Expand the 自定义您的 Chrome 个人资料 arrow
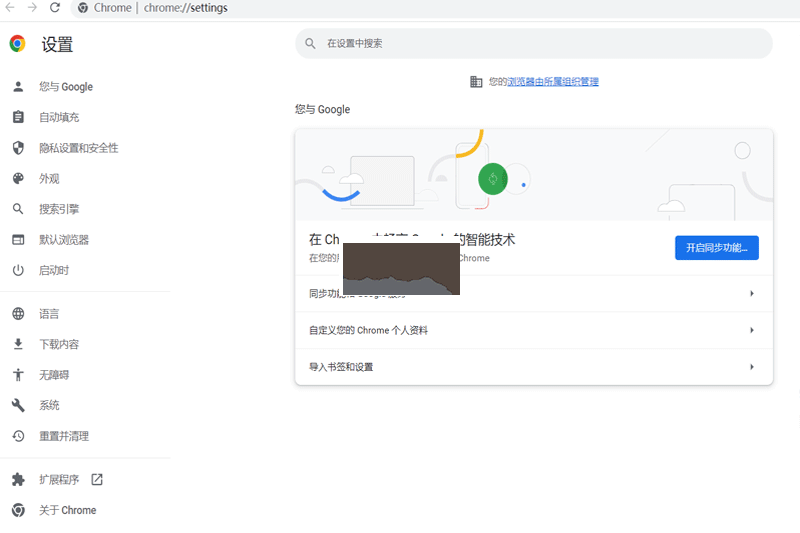The width and height of the screenshot is (800, 533). tap(752, 330)
